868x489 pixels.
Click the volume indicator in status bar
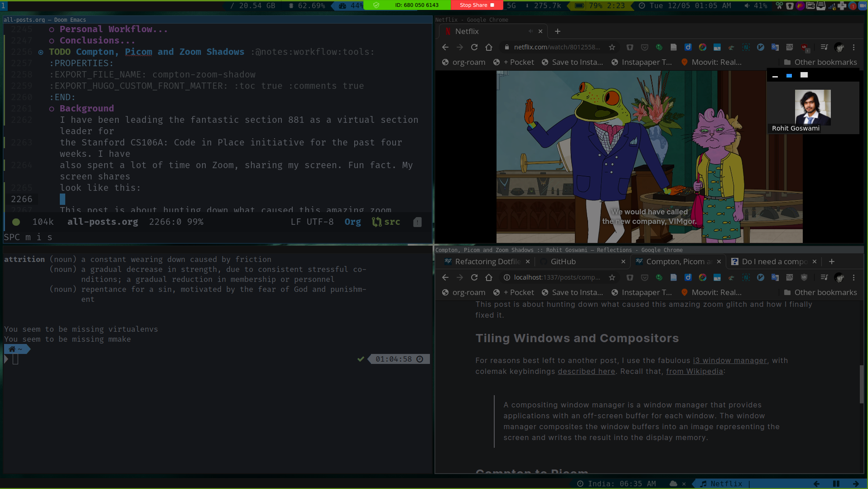pyautogui.click(x=755, y=5)
